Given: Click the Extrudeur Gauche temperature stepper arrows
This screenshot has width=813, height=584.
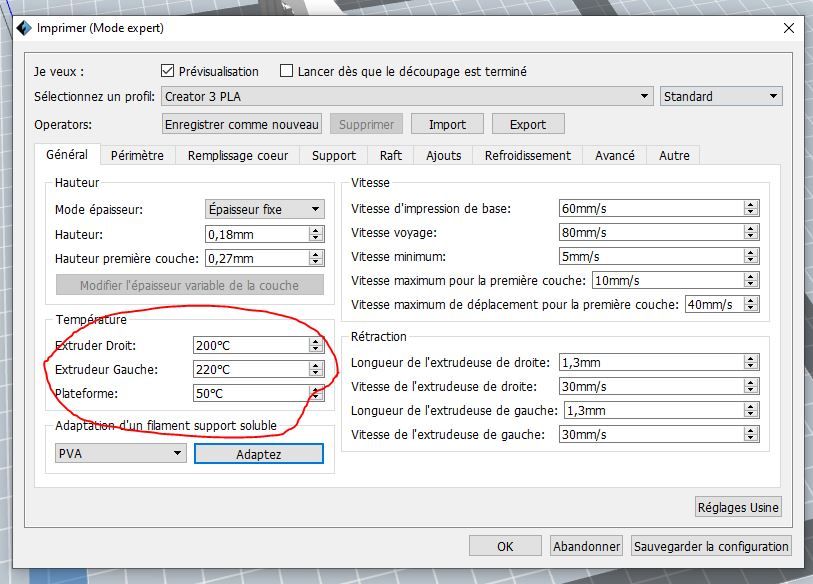Looking at the screenshot, I should (x=316, y=369).
